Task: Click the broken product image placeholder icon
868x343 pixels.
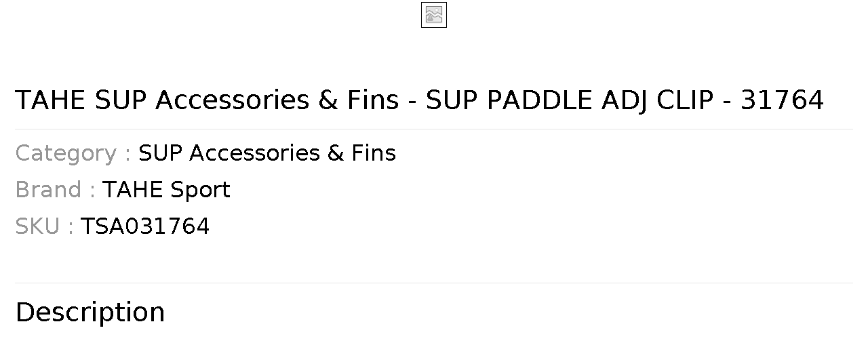Action: pyautogui.click(x=434, y=15)
